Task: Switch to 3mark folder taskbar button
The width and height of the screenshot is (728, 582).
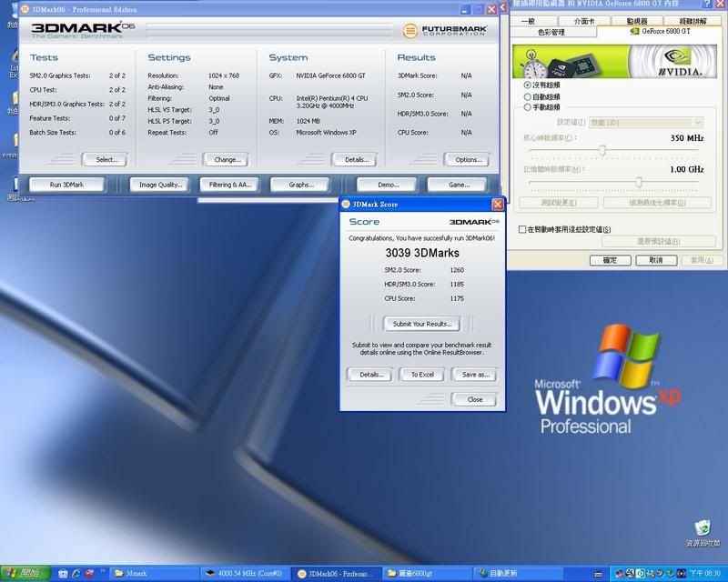Action: 155,574
